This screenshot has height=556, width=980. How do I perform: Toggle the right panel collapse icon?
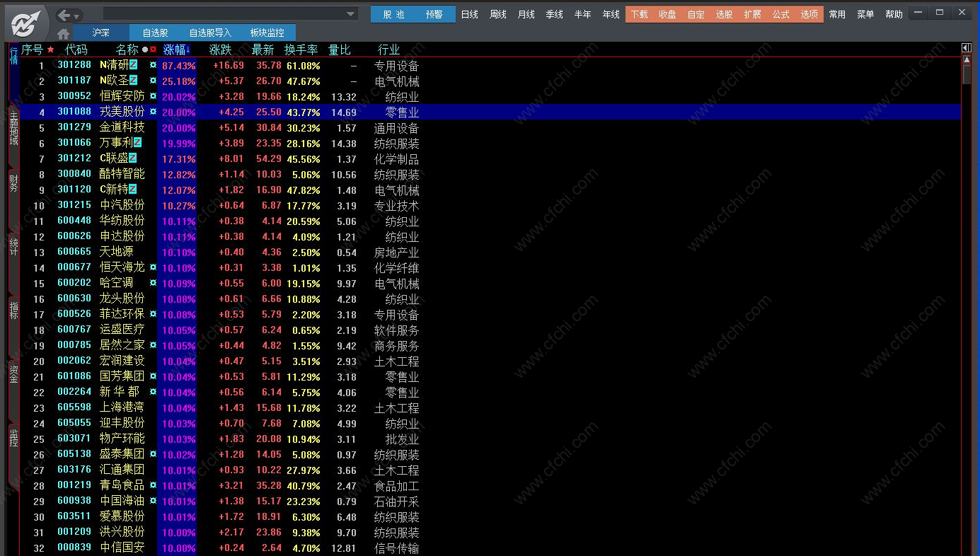967,48
